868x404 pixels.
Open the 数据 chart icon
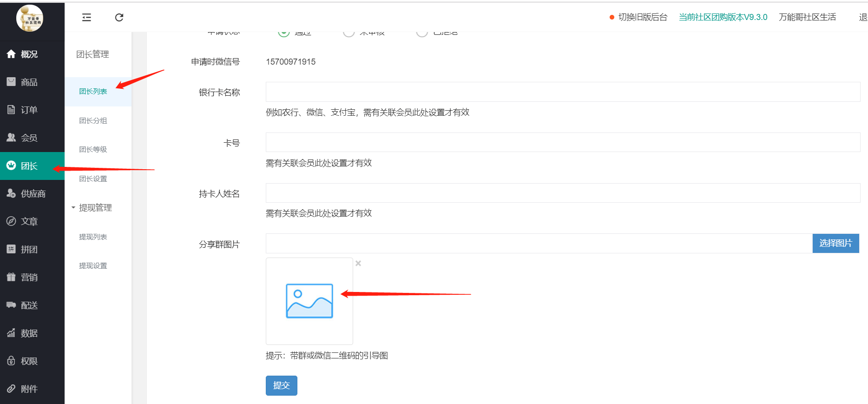(x=11, y=333)
